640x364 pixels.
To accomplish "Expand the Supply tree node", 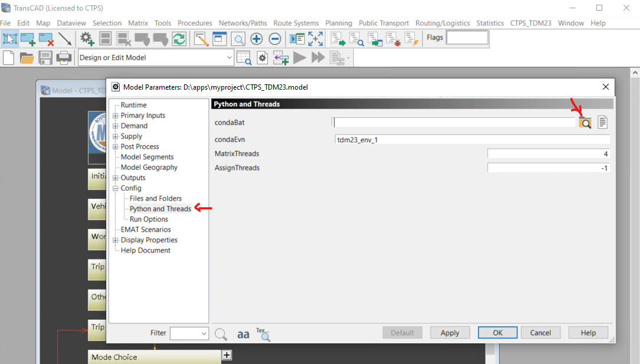I will pyautogui.click(x=116, y=136).
